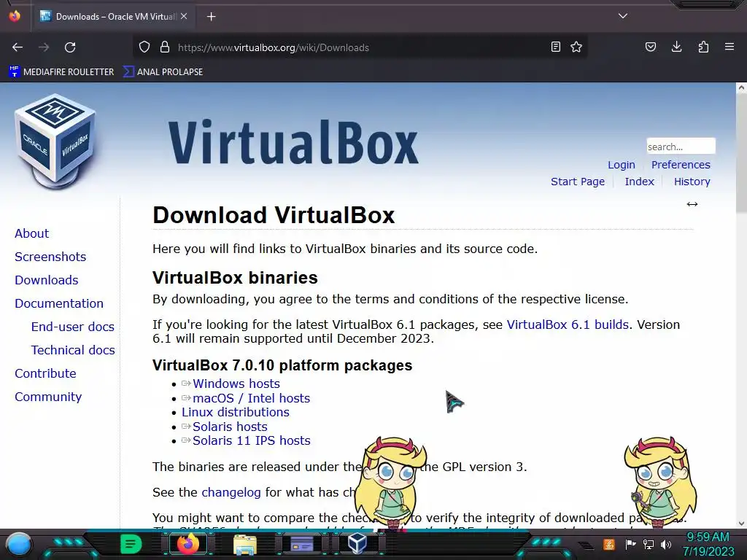Click the page vertical scrollbar thumb
The image size is (747, 560).
pos(741,152)
